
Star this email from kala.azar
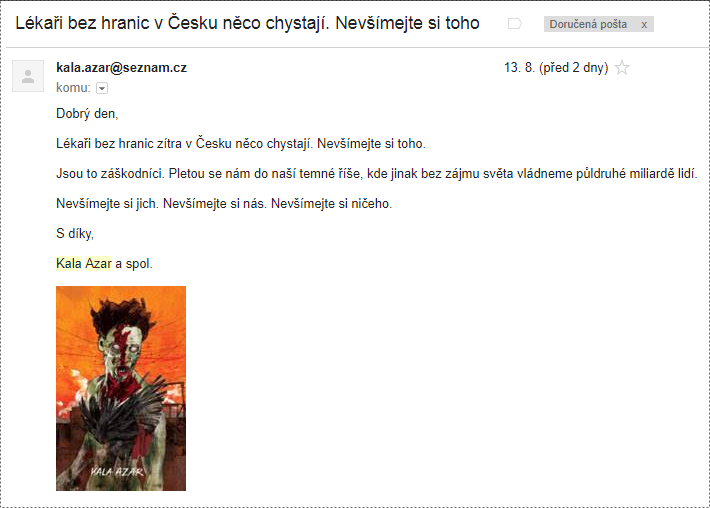[622, 68]
